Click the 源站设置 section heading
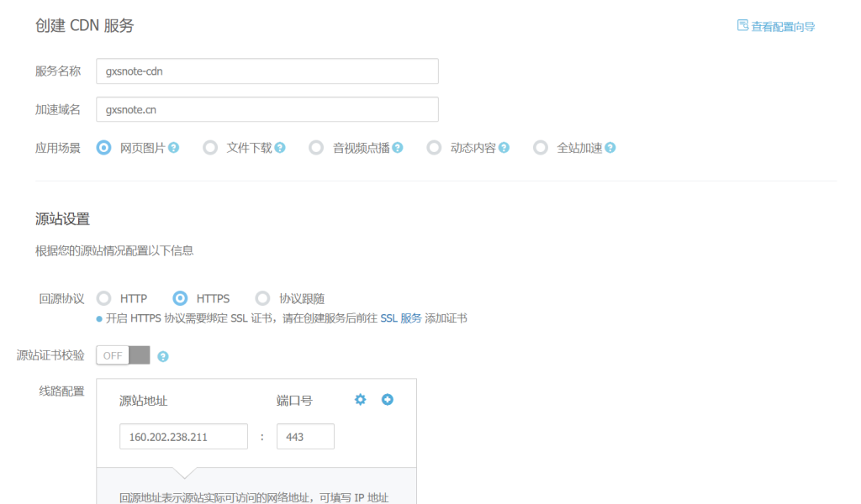Screen dimensions: 861x504 [62, 219]
